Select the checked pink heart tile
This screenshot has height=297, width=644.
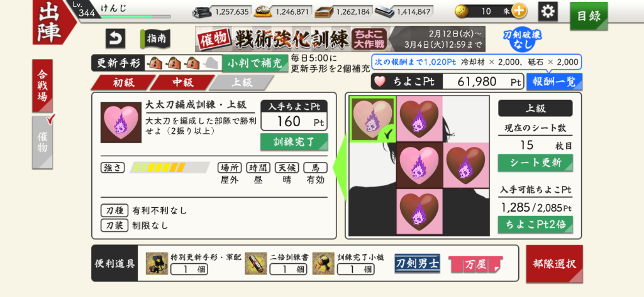coord(373,119)
